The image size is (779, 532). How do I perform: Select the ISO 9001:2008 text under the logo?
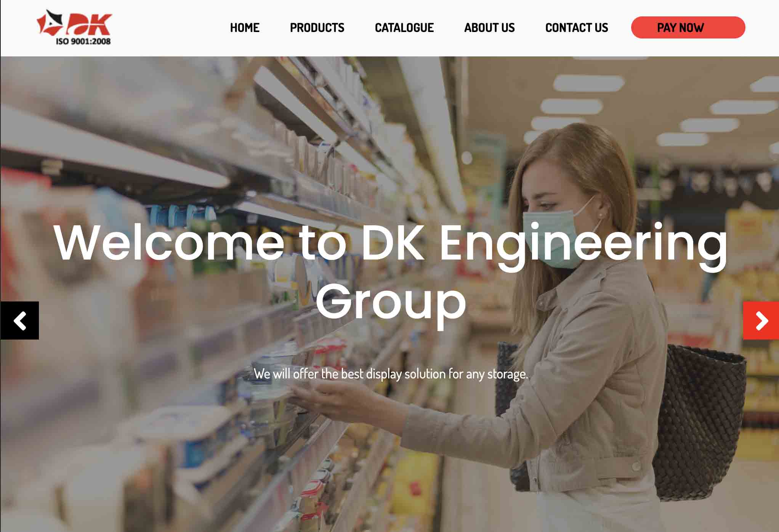(83, 41)
